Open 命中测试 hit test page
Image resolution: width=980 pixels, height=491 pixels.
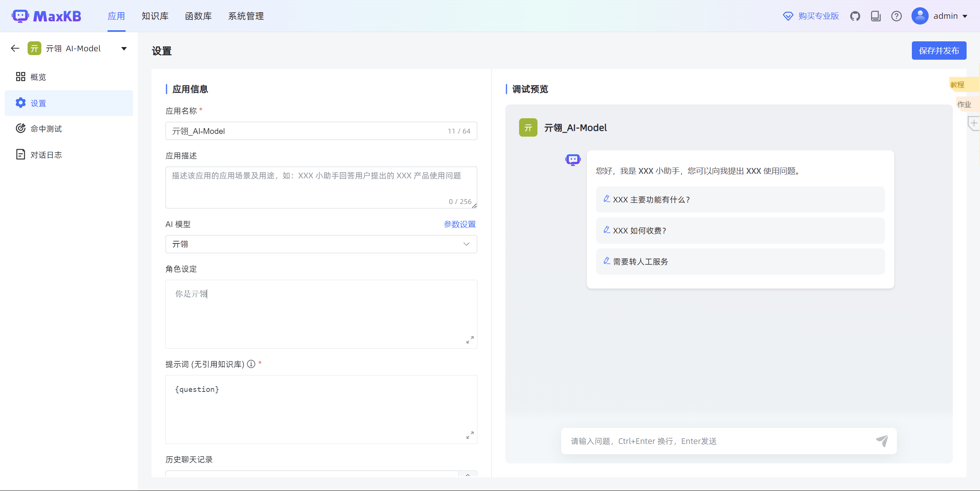pyautogui.click(x=46, y=129)
